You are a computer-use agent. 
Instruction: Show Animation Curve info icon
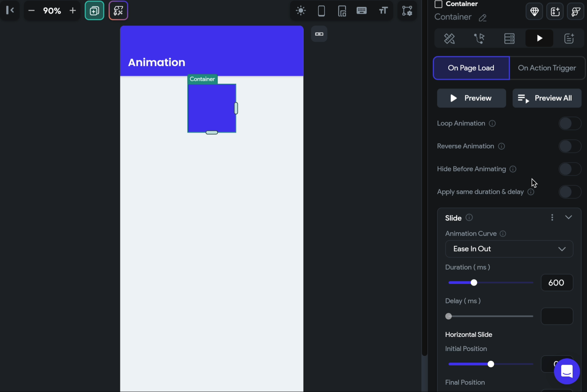503,234
